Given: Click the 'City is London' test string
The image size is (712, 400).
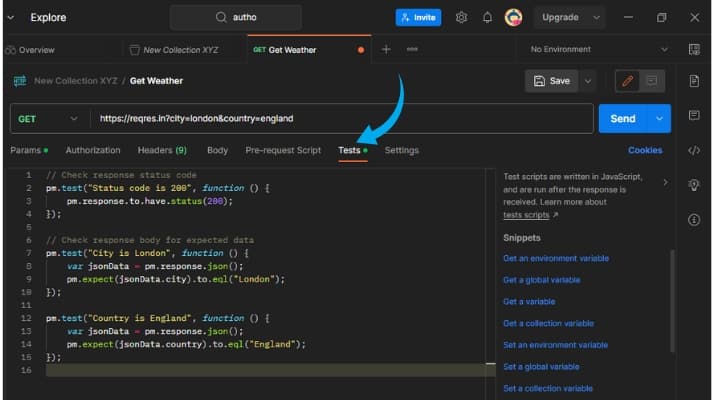Looking at the screenshot, I should pyautogui.click(x=127, y=253).
